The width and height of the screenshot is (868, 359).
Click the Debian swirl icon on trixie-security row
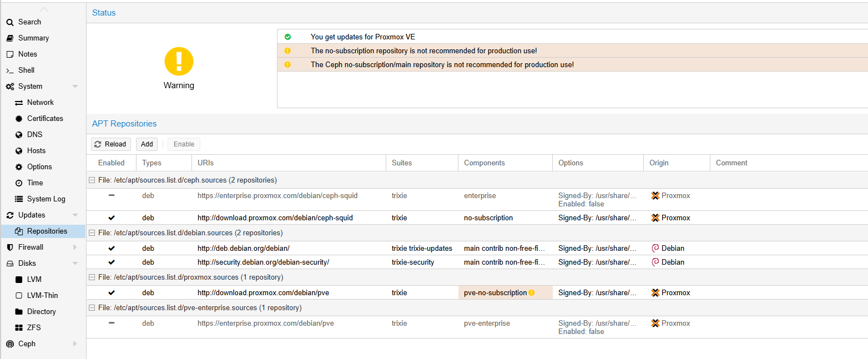(x=655, y=262)
